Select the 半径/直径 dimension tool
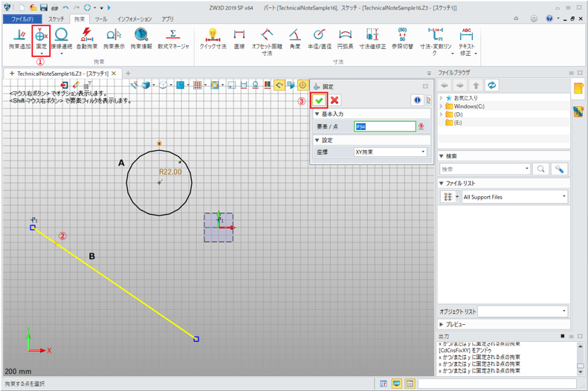This screenshot has height=391, width=588. pyautogui.click(x=320, y=39)
